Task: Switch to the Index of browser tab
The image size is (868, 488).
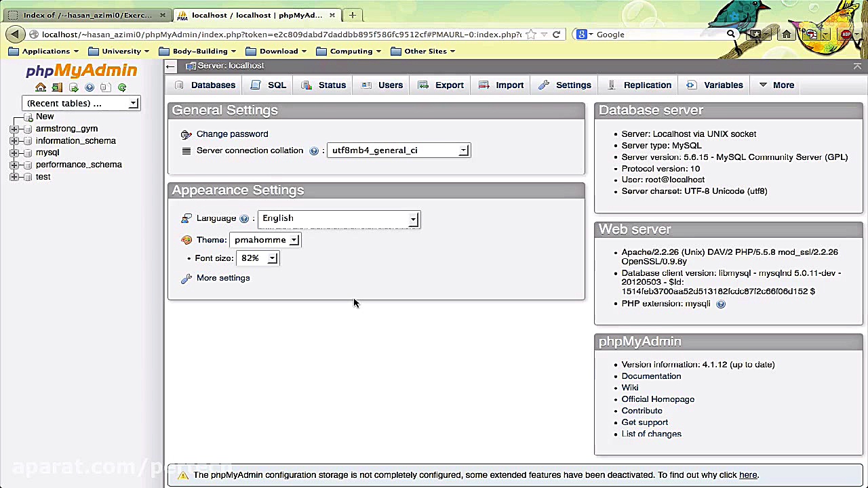Action: click(88, 15)
